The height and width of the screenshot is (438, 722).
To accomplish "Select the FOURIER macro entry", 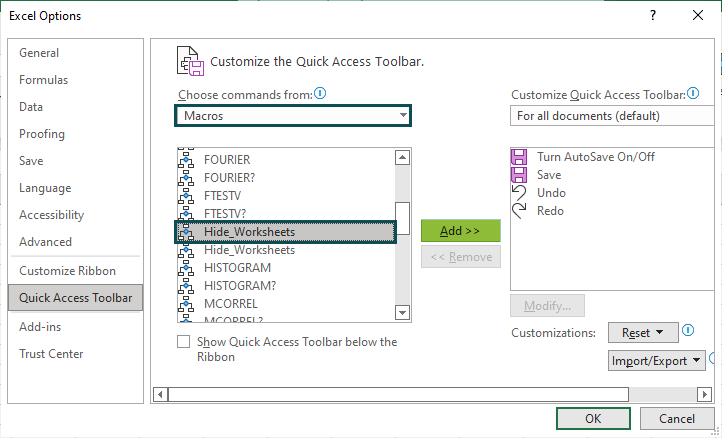I will tap(286, 159).
